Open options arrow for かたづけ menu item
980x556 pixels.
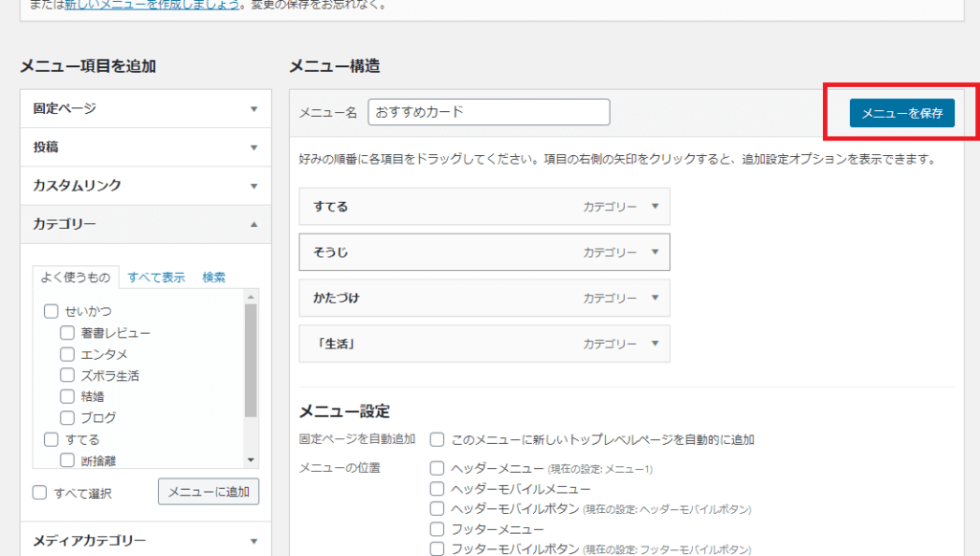point(655,298)
